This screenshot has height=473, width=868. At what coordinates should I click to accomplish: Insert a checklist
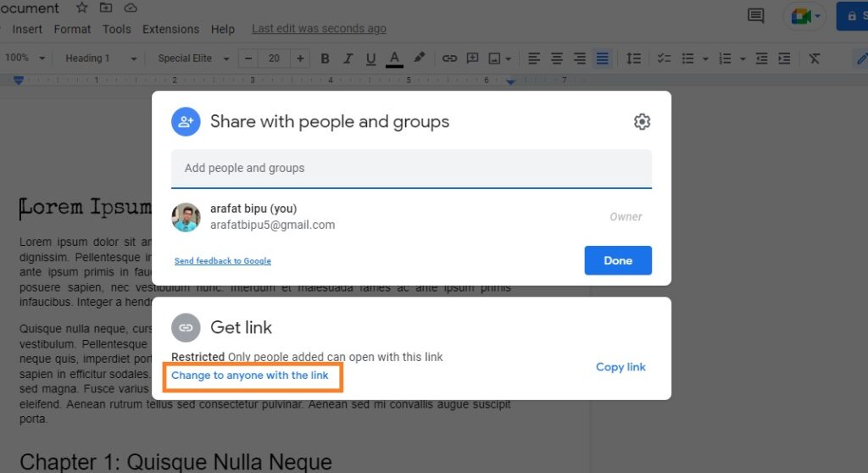664,58
